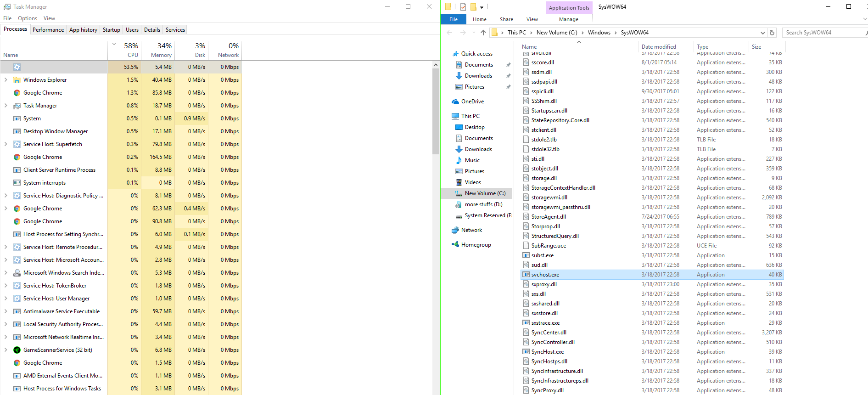The height and width of the screenshot is (395, 868).
Task: Select Client Server Runtime Process row
Action: click(x=121, y=170)
